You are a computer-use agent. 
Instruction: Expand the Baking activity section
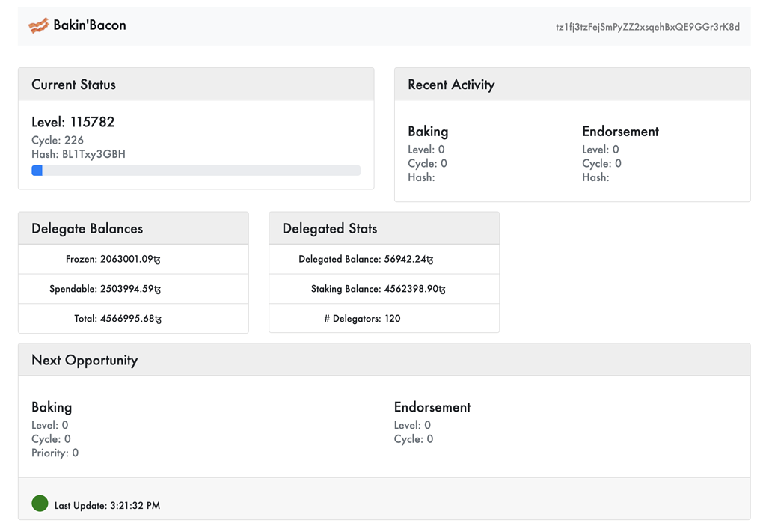point(428,131)
